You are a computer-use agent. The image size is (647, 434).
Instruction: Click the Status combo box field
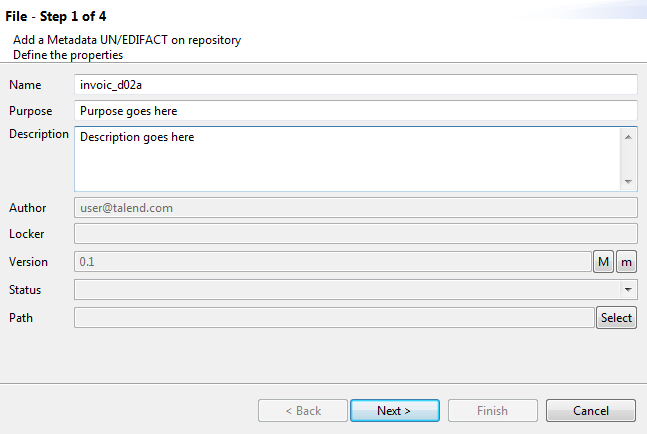click(x=346, y=290)
